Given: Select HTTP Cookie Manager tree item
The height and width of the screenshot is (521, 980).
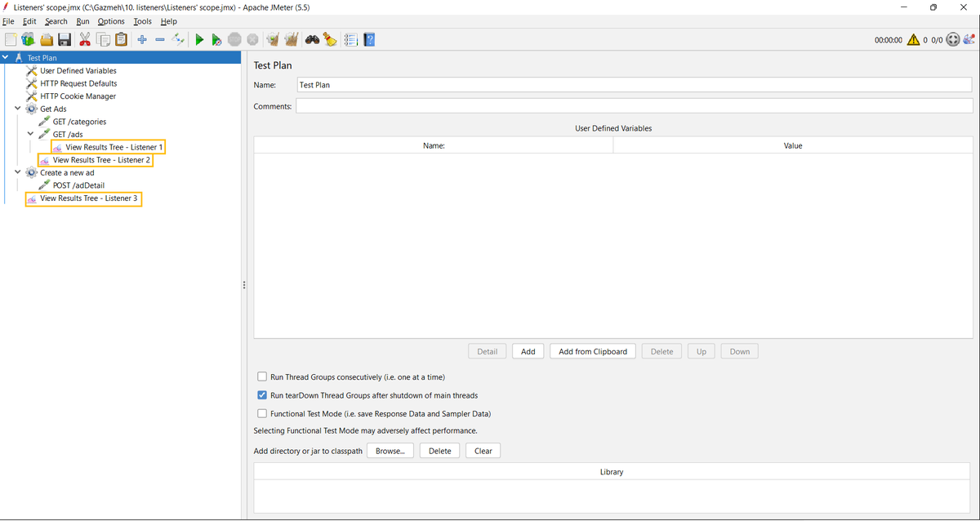Looking at the screenshot, I should [78, 96].
